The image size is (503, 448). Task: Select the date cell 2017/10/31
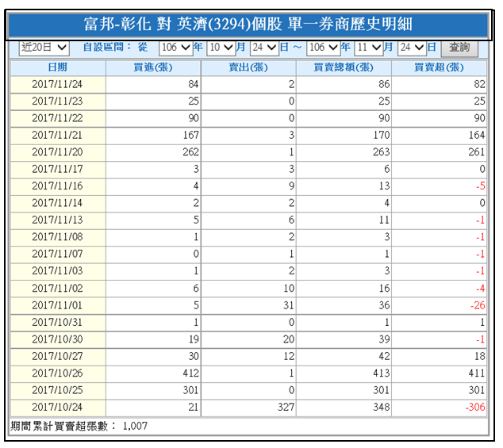(58, 323)
